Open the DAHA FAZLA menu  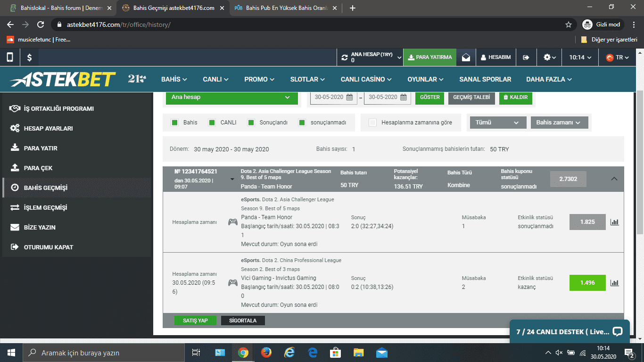click(549, 79)
